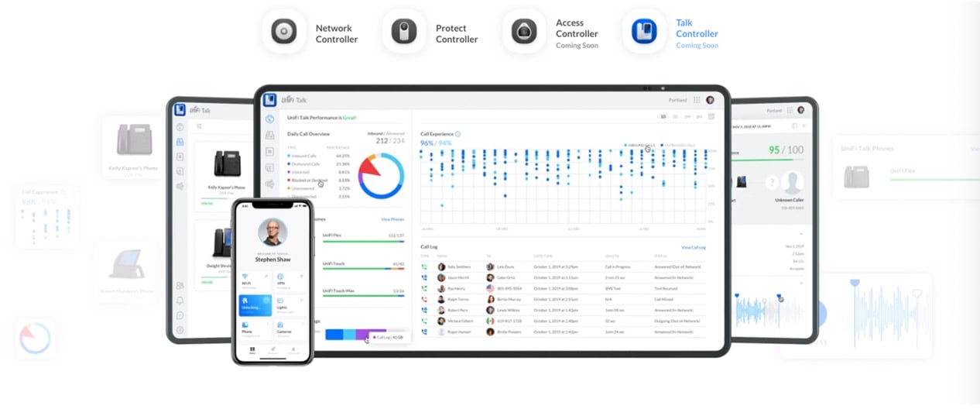Select Inbound Calls legend row

tap(318, 155)
